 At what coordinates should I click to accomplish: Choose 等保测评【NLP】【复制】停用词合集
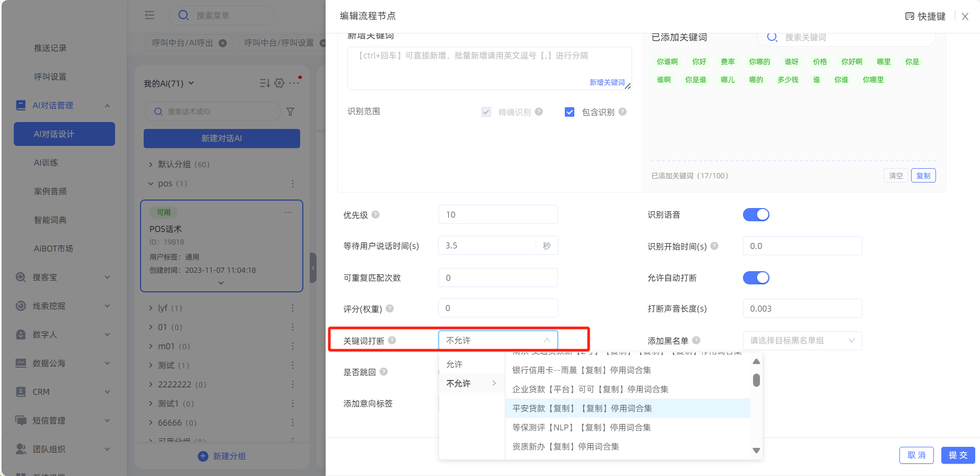628,427
